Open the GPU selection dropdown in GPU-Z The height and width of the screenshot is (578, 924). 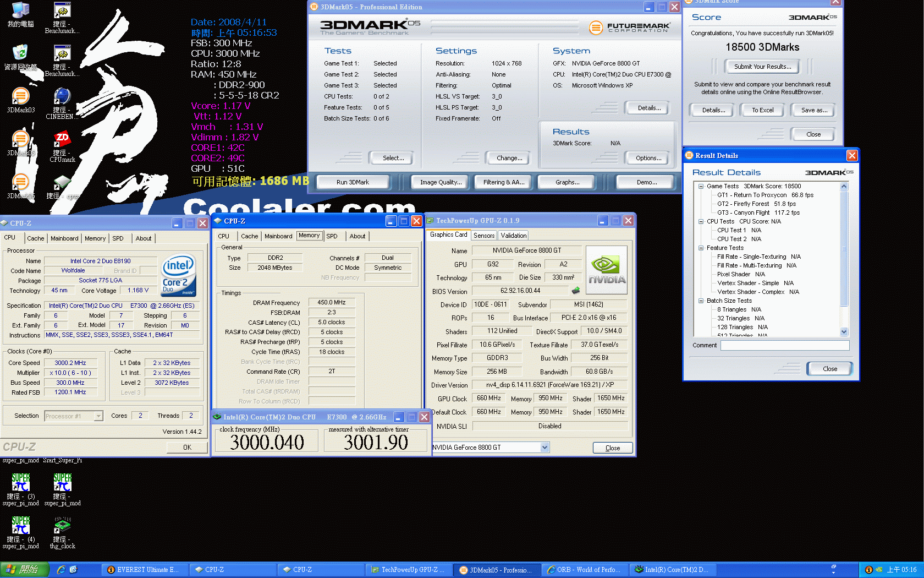tap(544, 448)
